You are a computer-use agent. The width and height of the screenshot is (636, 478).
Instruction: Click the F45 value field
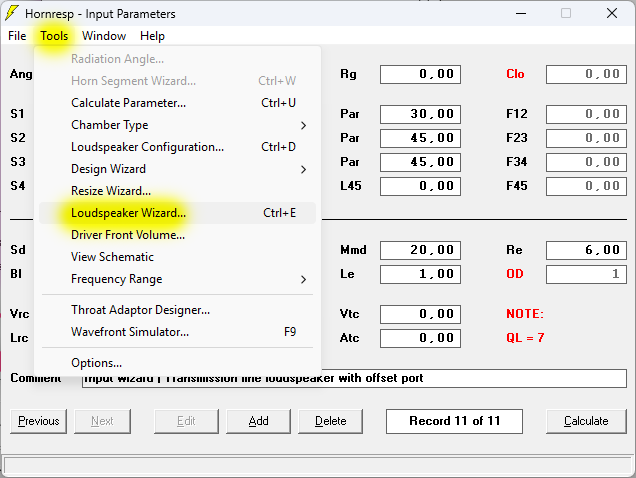coord(586,186)
